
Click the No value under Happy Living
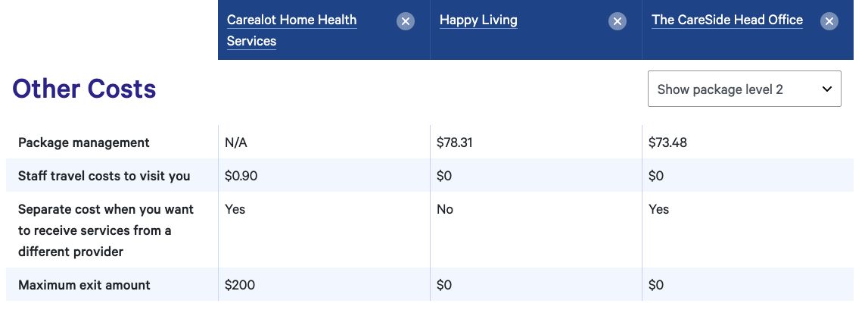(444, 209)
